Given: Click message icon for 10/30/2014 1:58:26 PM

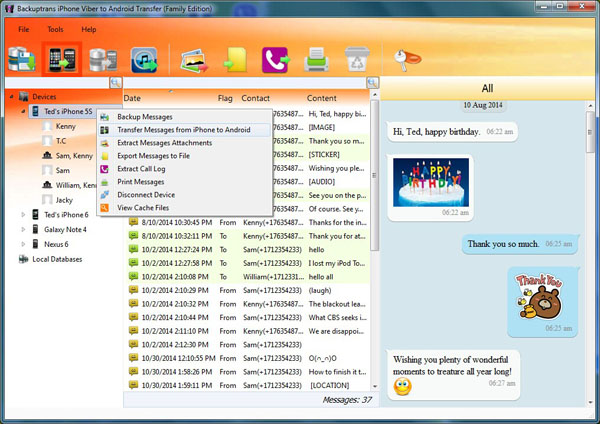Looking at the screenshot, I should coord(133,371).
